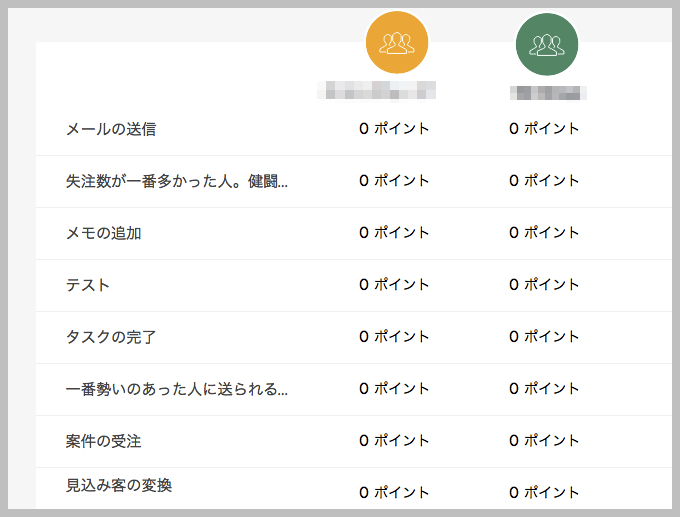The height and width of the screenshot is (517, 680).
Task: Click the blurred name under orange avatar
Action: [x=377, y=91]
